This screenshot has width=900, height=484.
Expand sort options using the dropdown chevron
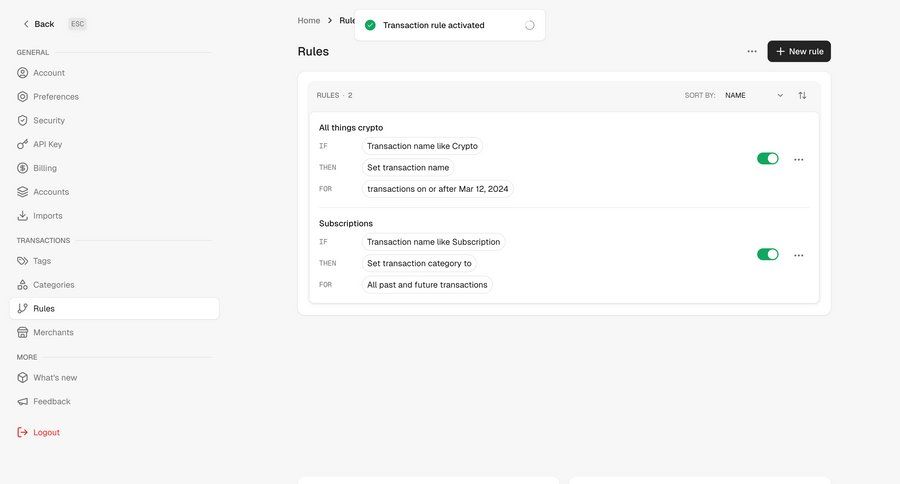pos(780,95)
